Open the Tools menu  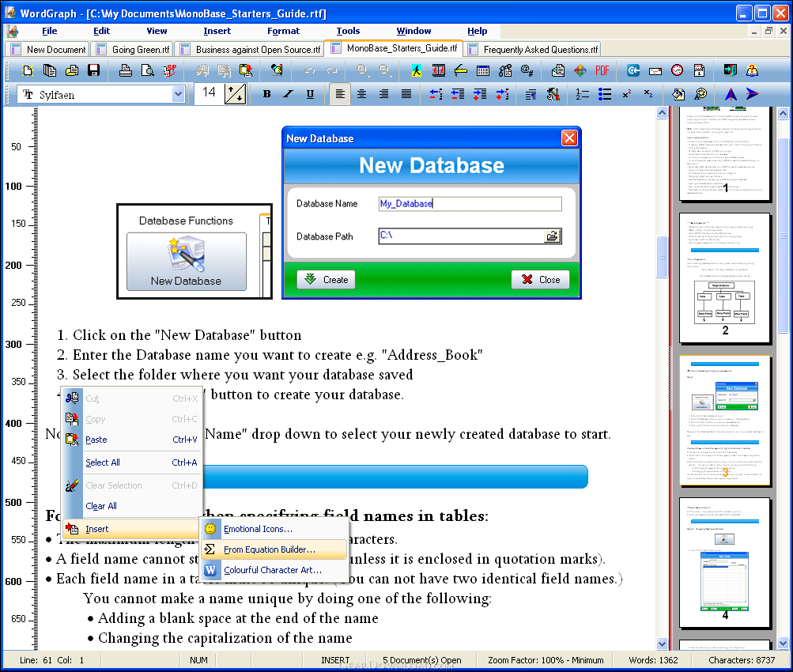pyautogui.click(x=349, y=31)
